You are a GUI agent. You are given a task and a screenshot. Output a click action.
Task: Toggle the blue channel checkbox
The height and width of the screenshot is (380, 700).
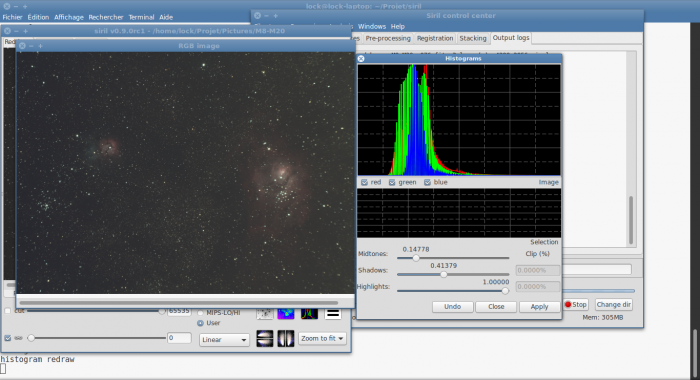coord(427,182)
